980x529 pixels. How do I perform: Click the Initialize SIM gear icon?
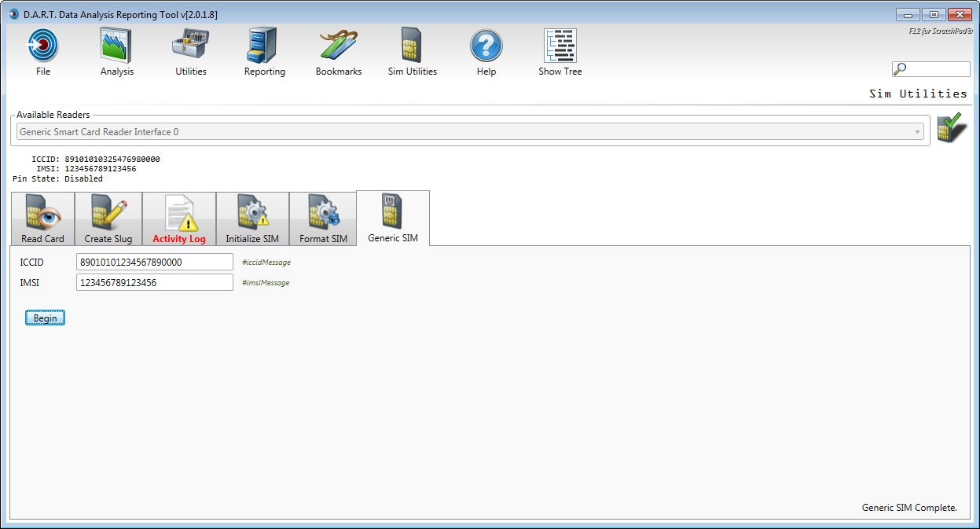pyautogui.click(x=252, y=212)
